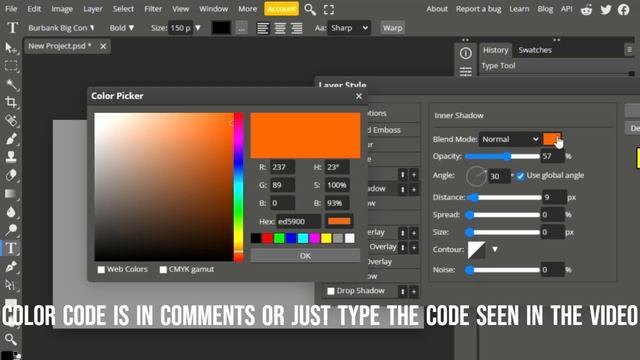
Task: Close the Color Picker dialog
Action: (359, 96)
